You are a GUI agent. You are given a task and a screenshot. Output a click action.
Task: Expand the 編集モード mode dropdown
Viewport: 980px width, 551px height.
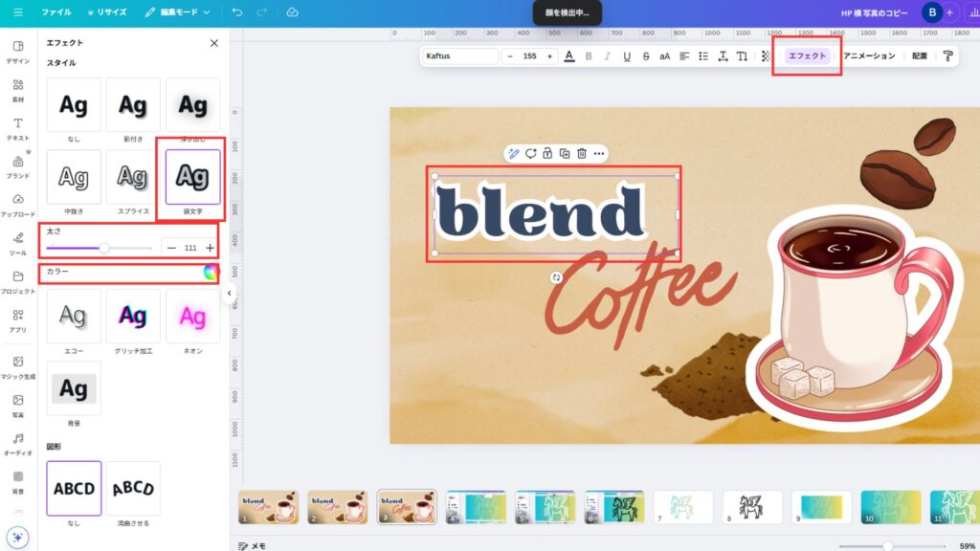pyautogui.click(x=178, y=12)
